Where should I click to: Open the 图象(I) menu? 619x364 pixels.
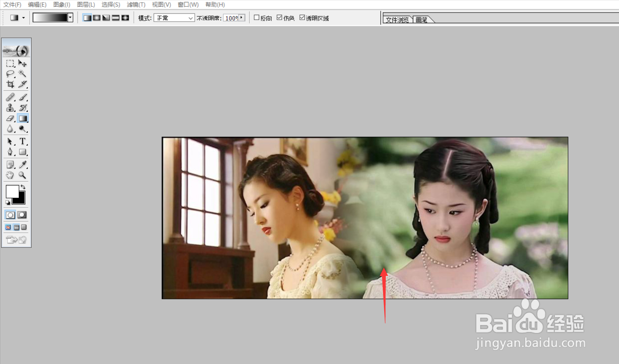point(62,5)
